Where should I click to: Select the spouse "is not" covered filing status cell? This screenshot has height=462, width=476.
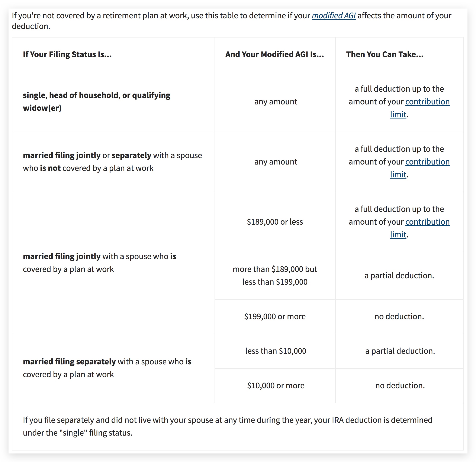click(112, 162)
